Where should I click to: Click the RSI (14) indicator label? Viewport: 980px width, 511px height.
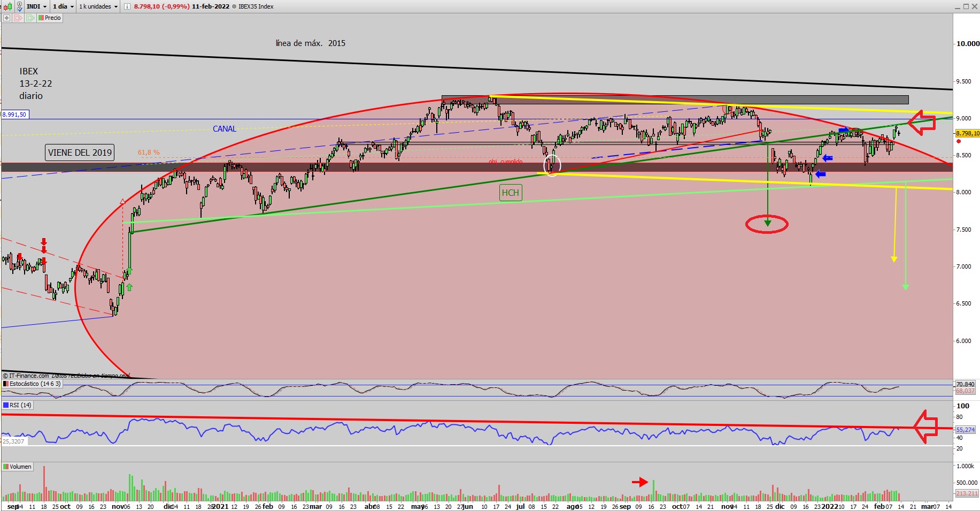click(18, 405)
